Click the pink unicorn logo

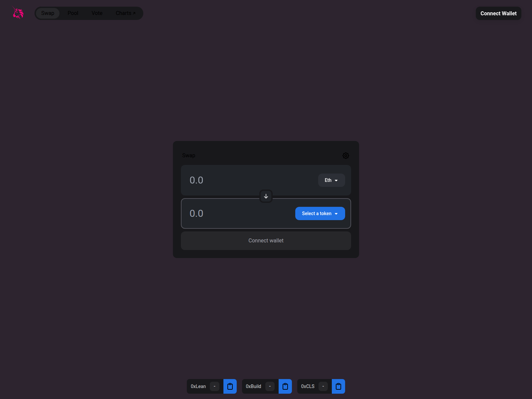pos(18,13)
